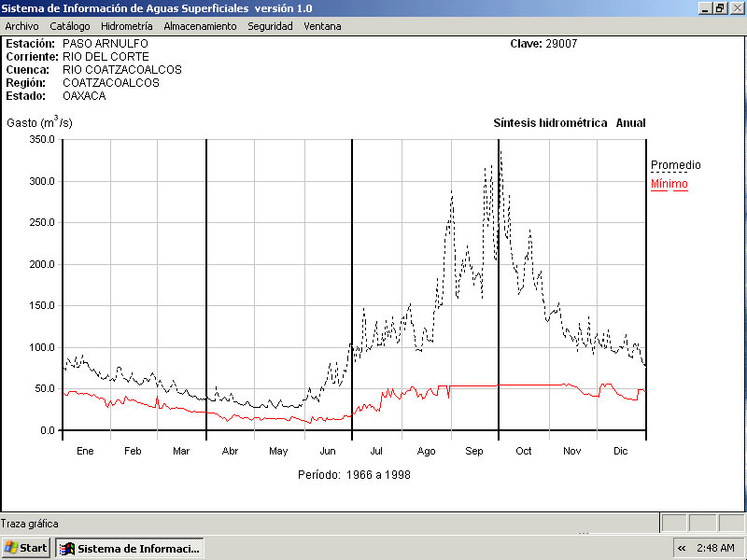Click the Sep month label on axis

[474, 451]
